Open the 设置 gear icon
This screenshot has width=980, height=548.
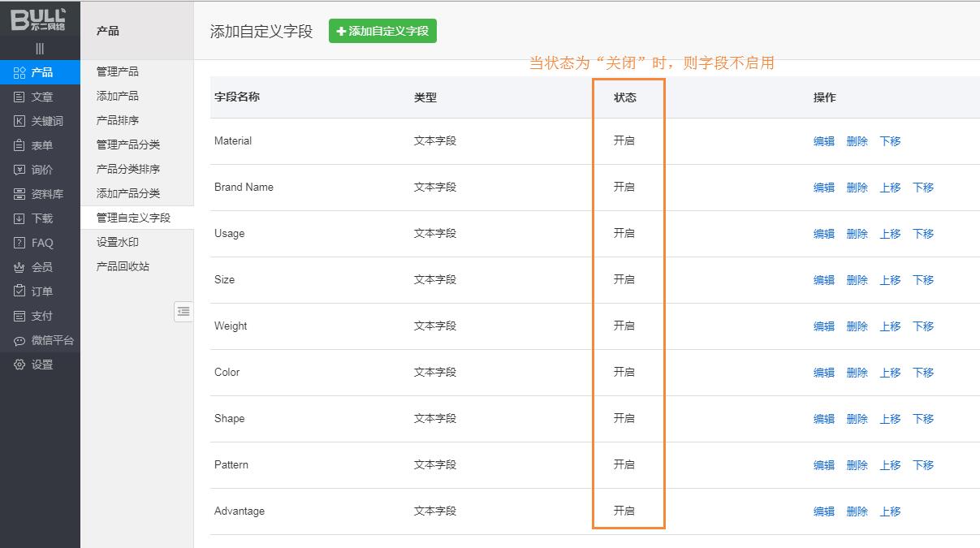(x=19, y=365)
